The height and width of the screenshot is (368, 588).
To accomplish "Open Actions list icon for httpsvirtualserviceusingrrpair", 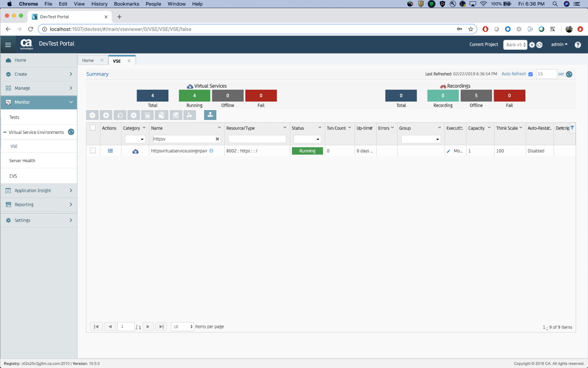I will click(110, 151).
